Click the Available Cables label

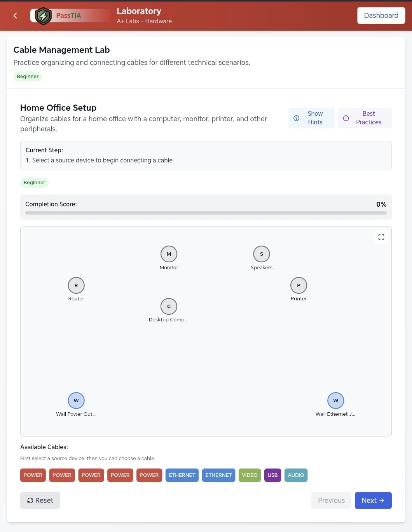point(44,447)
